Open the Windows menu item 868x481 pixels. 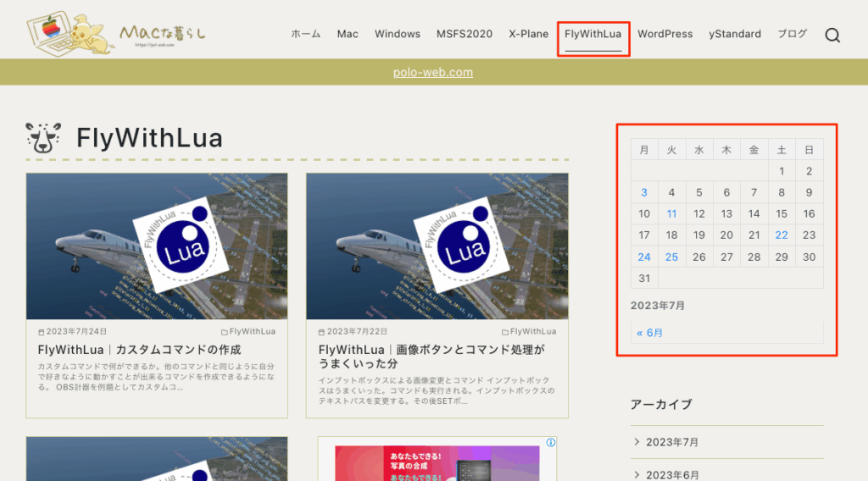[x=398, y=34]
